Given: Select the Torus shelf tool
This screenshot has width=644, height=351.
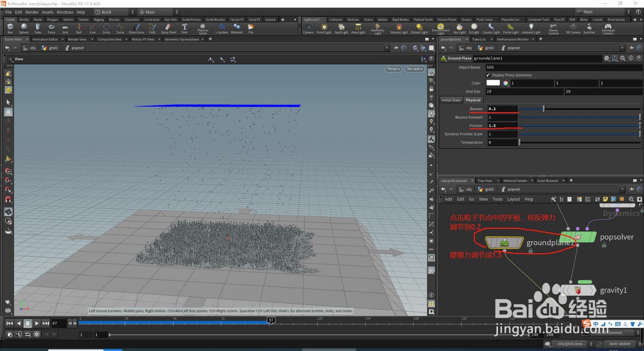Looking at the screenshot, I should (x=52, y=29).
